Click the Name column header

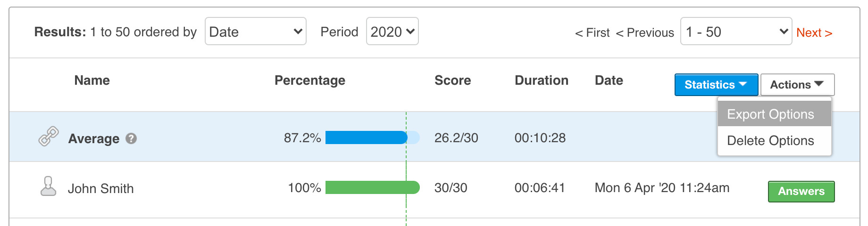pyautogui.click(x=92, y=81)
